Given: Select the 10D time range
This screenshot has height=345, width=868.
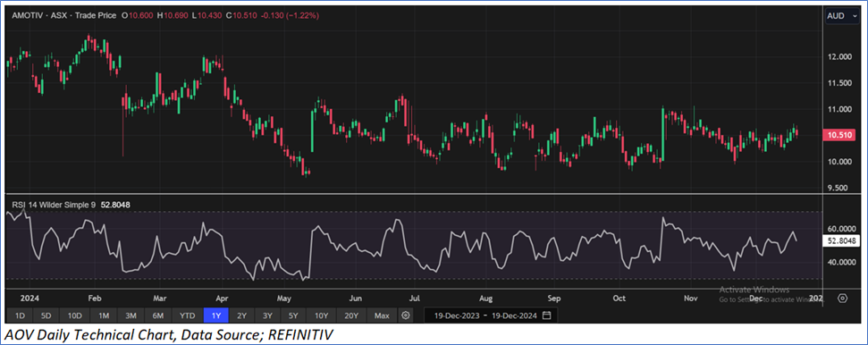Looking at the screenshot, I should 75,316.
